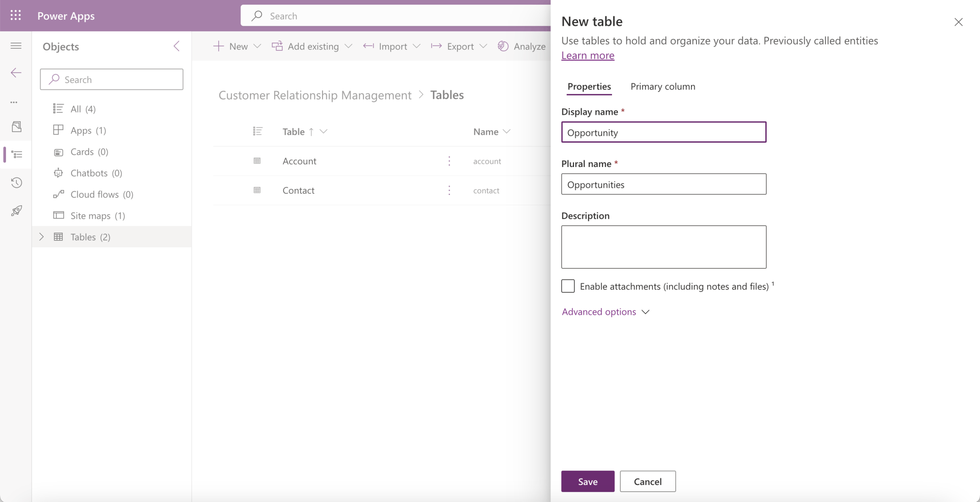Enable attachments including notes and files

(x=568, y=286)
